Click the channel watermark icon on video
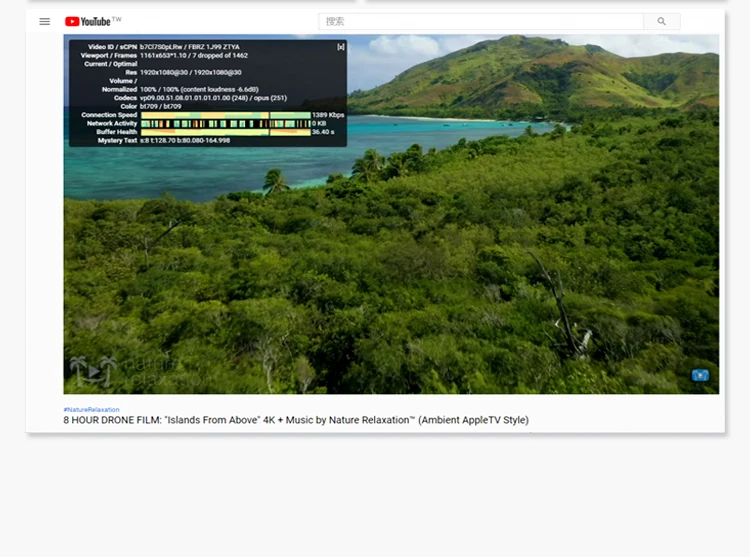 point(700,375)
